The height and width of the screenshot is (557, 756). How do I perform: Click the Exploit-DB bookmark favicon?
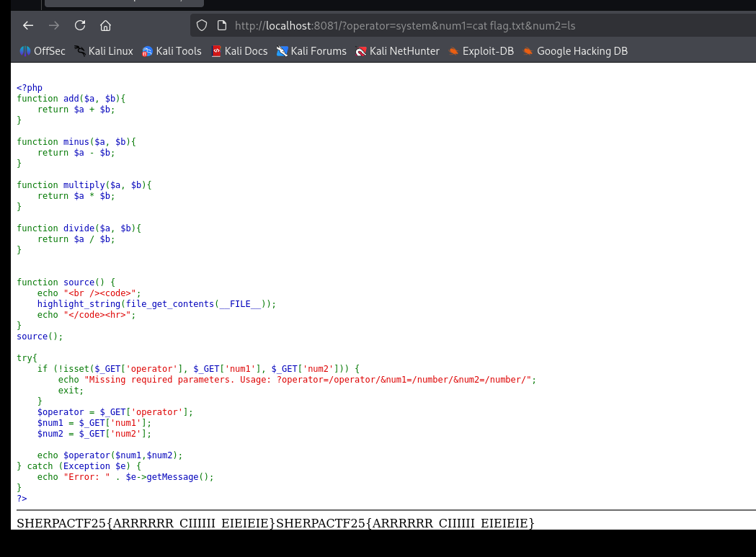(454, 51)
